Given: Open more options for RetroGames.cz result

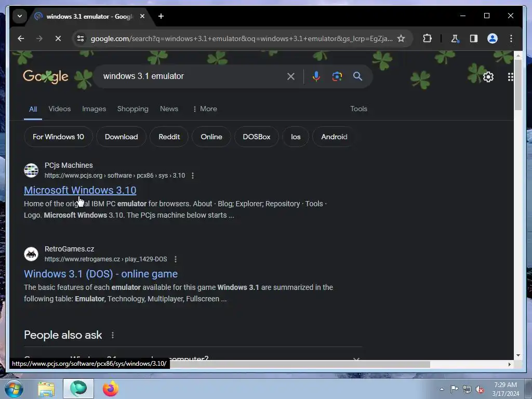Looking at the screenshot, I should (176, 259).
